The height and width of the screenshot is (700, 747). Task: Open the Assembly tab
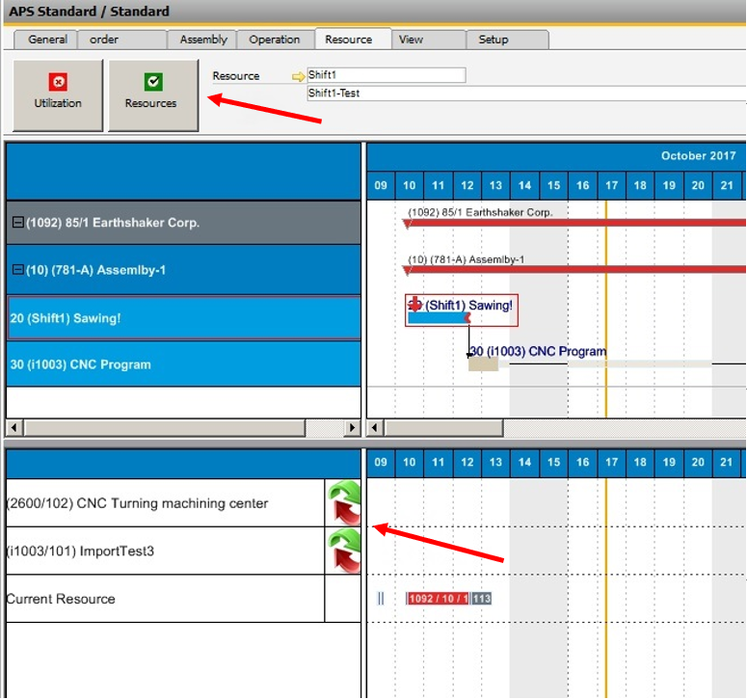203,40
